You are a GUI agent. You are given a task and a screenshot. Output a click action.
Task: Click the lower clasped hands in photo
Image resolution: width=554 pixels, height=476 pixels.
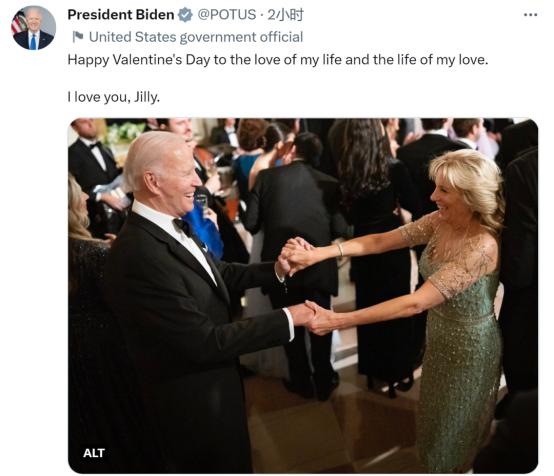pos(317,317)
